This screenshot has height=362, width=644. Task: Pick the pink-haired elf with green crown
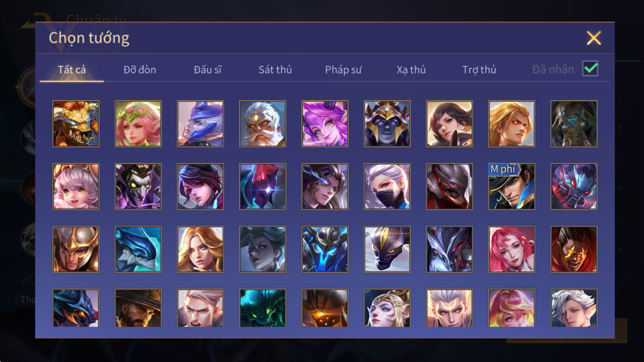tap(138, 123)
